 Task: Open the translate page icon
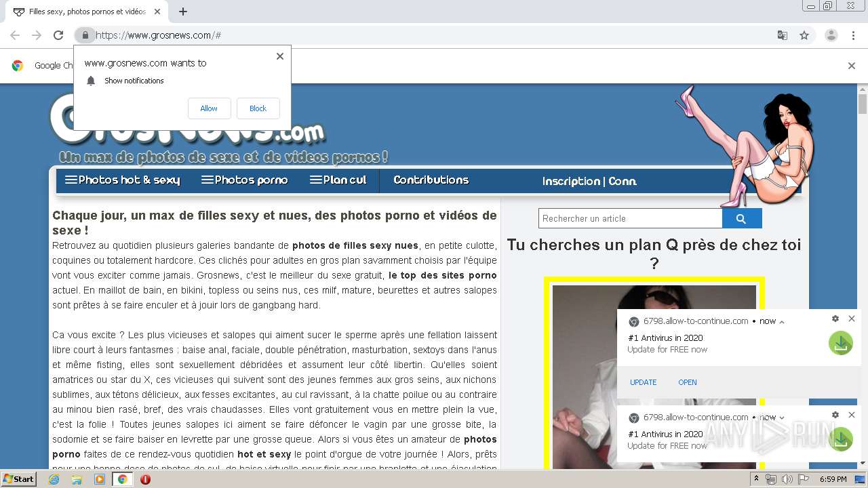coord(782,35)
